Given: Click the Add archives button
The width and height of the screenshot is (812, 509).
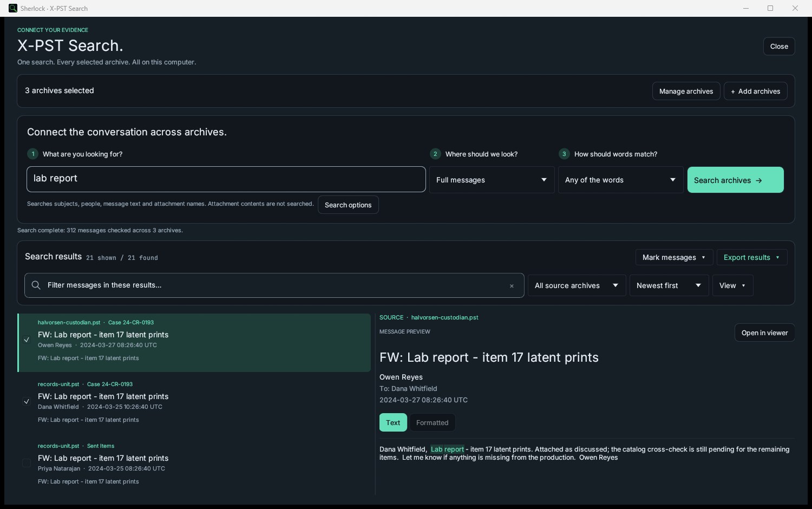Looking at the screenshot, I should point(755,91).
